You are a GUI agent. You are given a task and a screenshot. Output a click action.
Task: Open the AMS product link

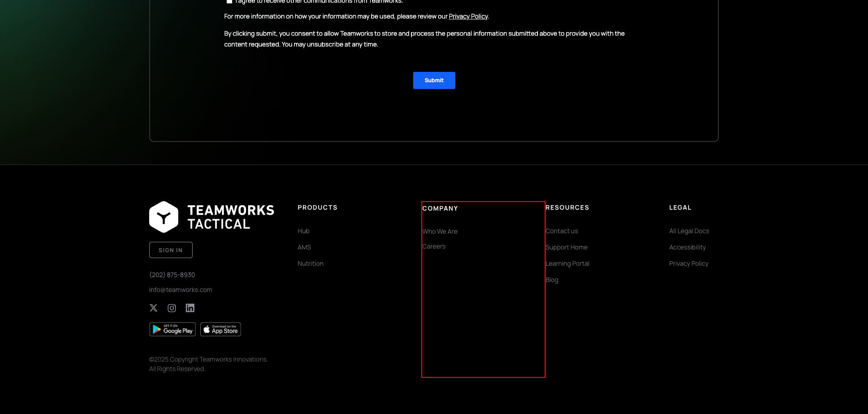(304, 247)
